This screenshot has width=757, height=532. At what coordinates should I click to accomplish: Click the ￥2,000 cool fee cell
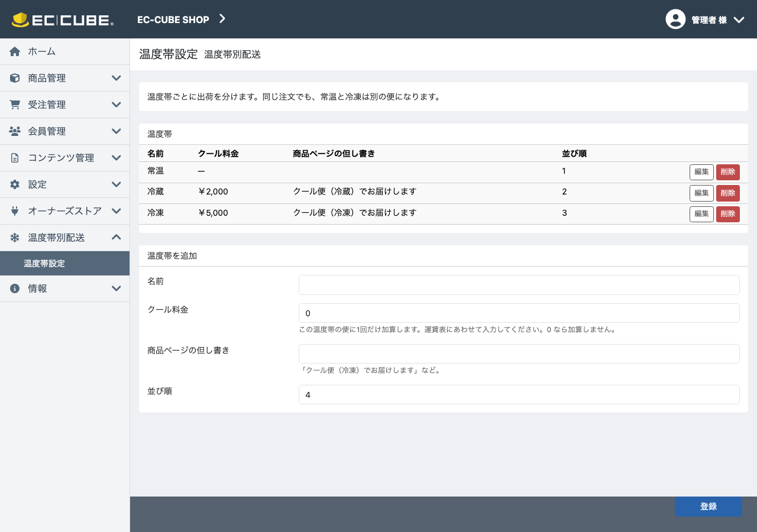pyautogui.click(x=213, y=192)
